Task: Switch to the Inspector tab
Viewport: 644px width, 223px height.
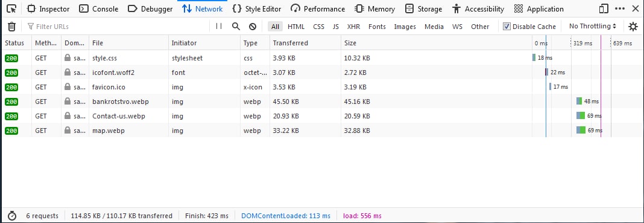Action: 48,8
